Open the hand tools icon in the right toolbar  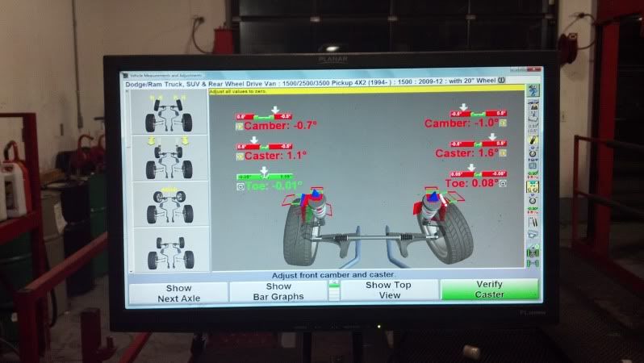pyautogui.click(x=533, y=222)
